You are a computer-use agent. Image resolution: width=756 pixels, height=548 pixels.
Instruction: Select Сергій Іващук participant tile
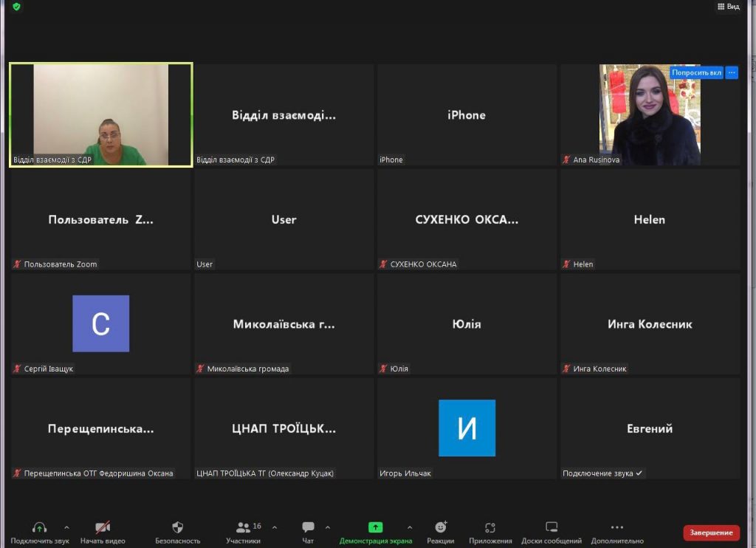click(x=100, y=323)
